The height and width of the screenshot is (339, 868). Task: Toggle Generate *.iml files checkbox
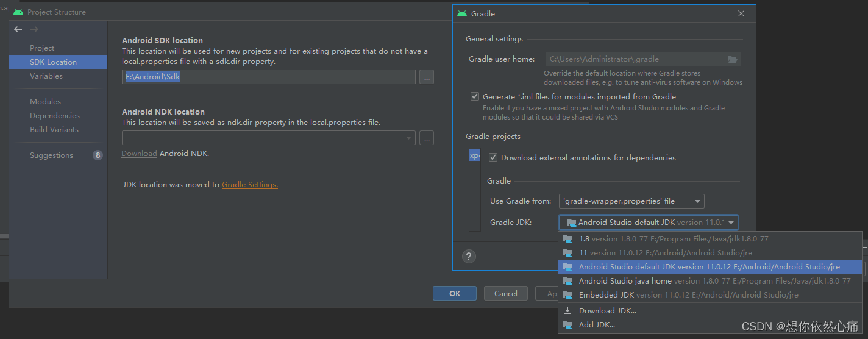coord(475,96)
